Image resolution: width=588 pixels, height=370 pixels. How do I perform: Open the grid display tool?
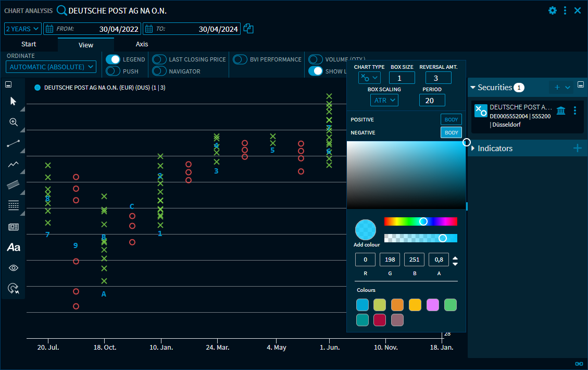(13, 205)
